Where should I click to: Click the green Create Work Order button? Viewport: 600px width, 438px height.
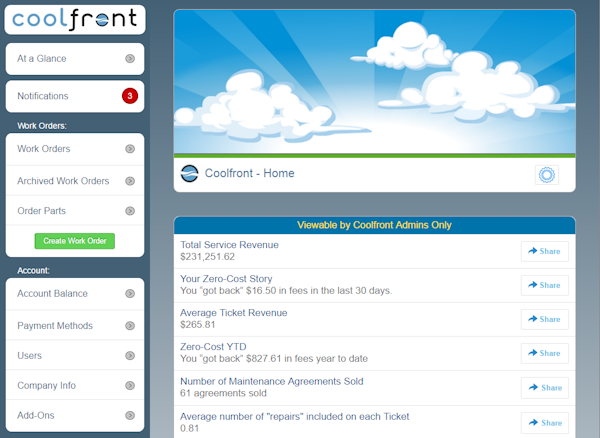[75, 241]
